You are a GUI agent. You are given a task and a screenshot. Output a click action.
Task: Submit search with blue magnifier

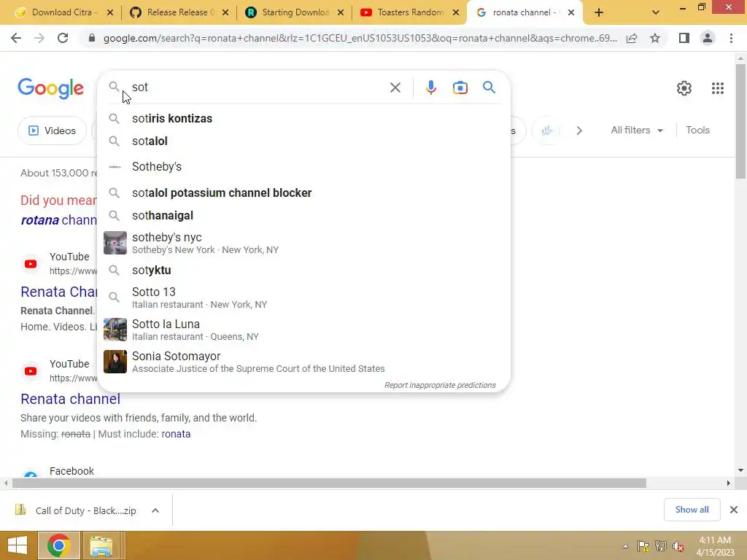coord(489,87)
